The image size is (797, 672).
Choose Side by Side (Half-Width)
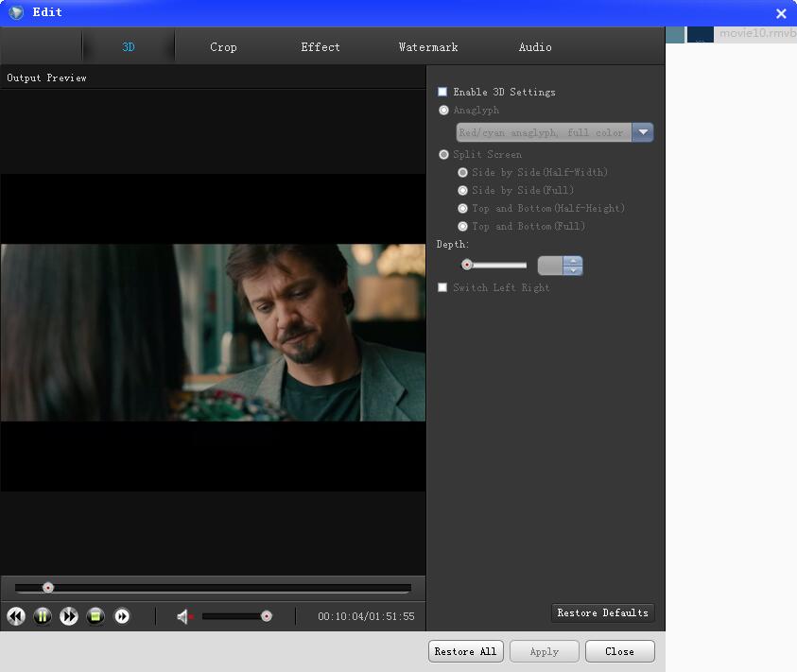coord(462,172)
